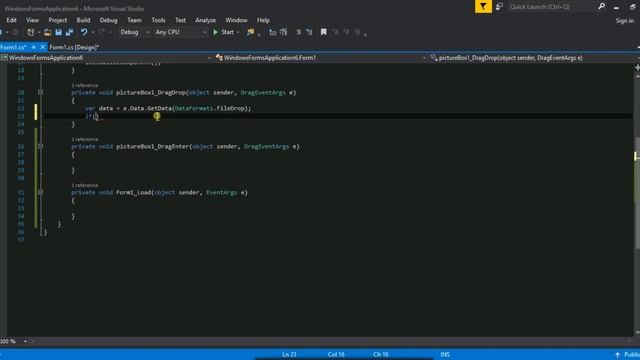Image resolution: width=640 pixels, height=360 pixels.
Task: Click the 1 reference link above pictureBox1_DragEnter
Action: click(85, 139)
